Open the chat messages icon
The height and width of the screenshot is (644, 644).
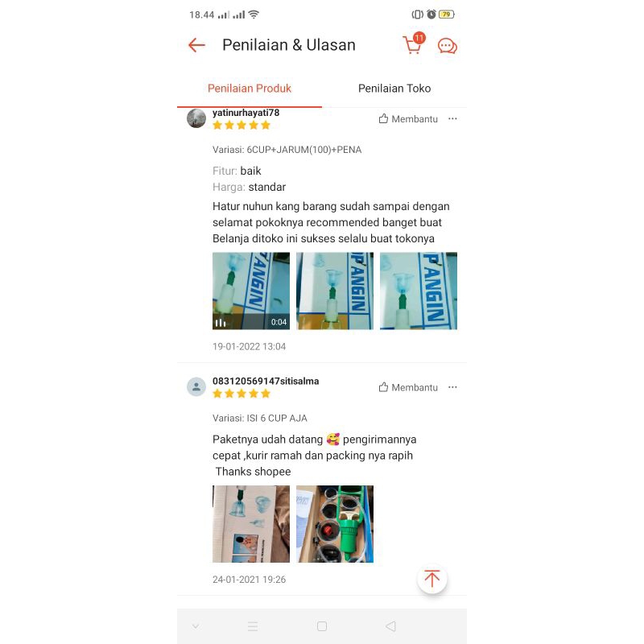448,46
